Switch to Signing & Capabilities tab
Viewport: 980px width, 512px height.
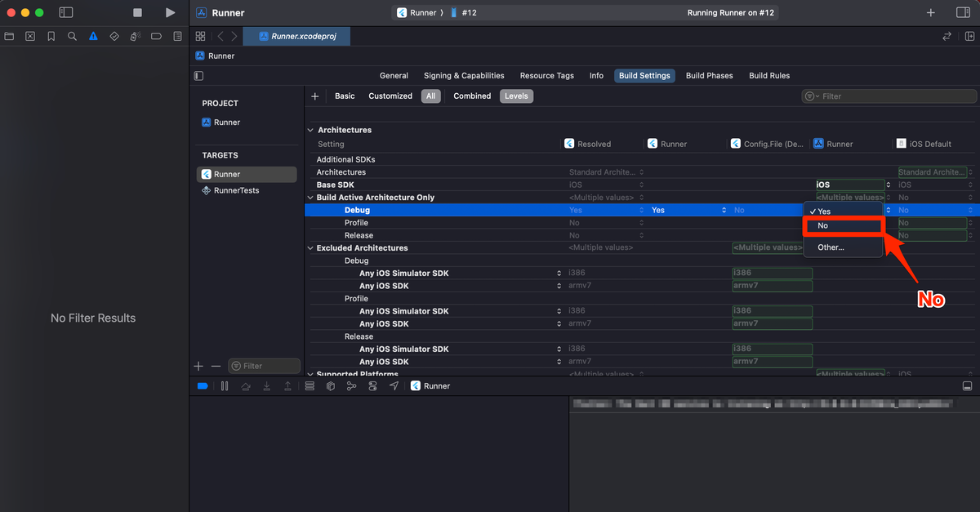pyautogui.click(x=464, y=75)
